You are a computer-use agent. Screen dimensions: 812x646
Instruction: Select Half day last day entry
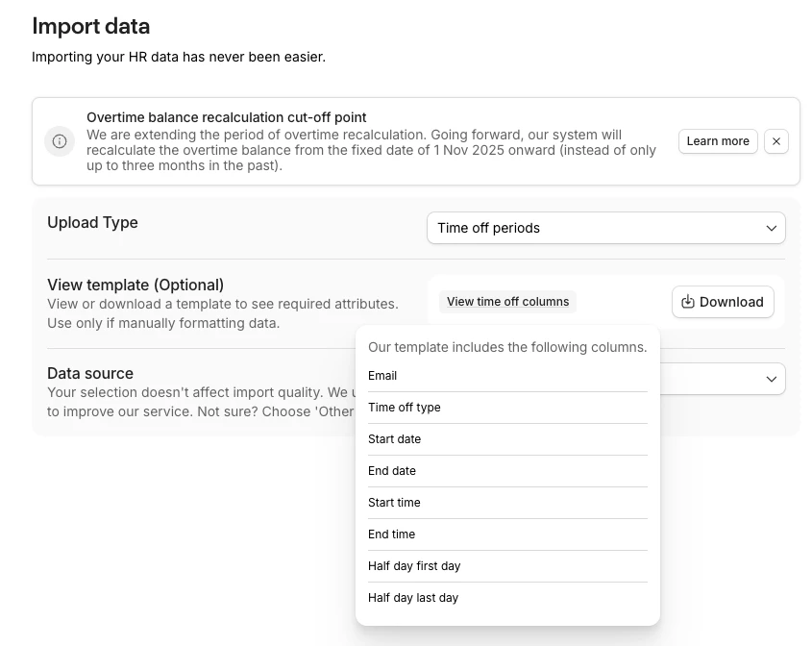click(413, 598)
